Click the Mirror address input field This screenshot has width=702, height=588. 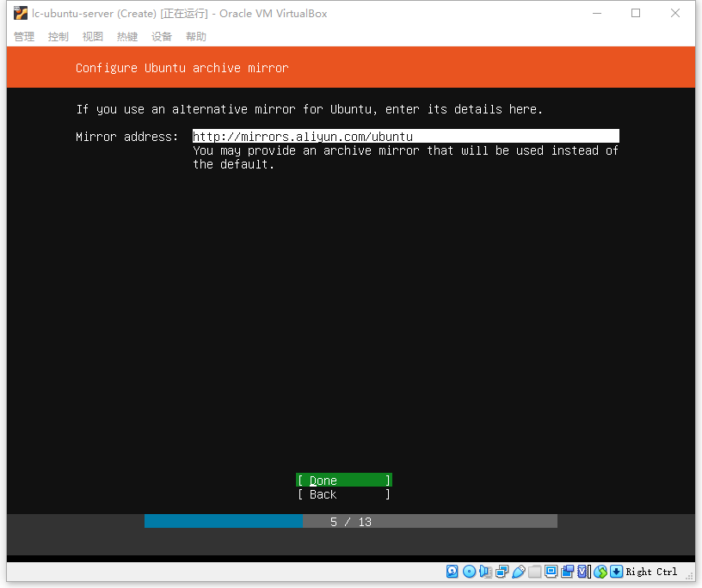tap(405, 136)
